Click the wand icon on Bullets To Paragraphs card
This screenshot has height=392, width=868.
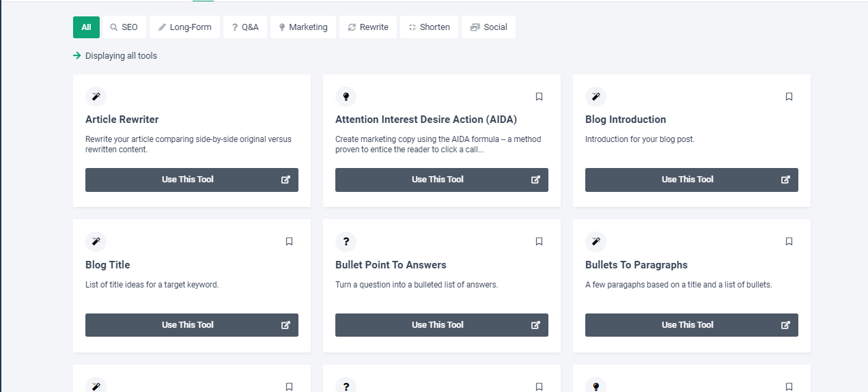tap(596, 242)
